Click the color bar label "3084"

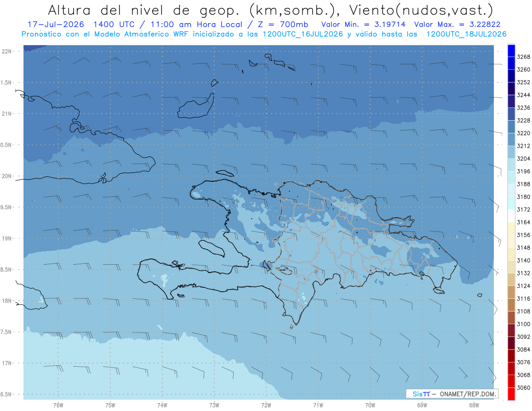[524, 349]
